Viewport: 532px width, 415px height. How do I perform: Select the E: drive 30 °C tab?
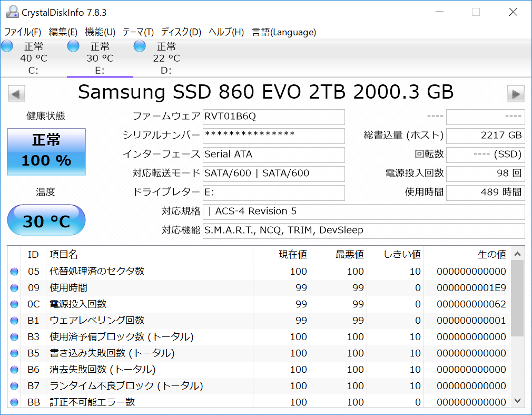coord(100,58)
